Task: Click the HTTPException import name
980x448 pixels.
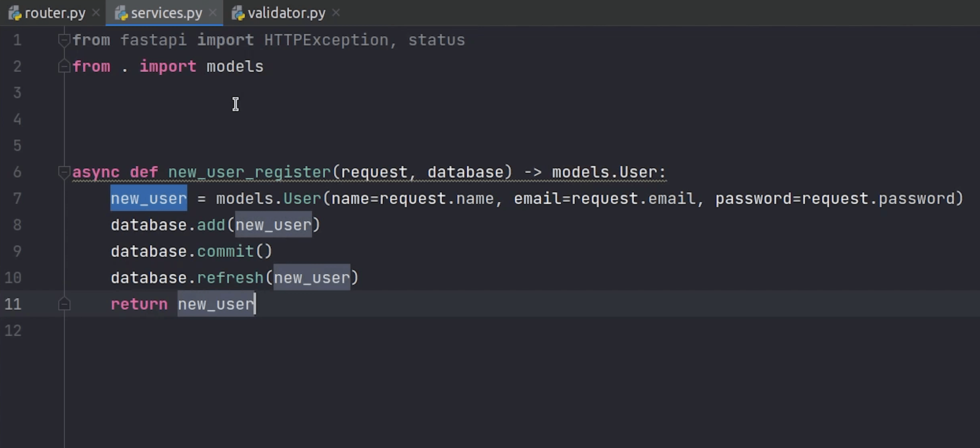Action: [x=326, y=40]
